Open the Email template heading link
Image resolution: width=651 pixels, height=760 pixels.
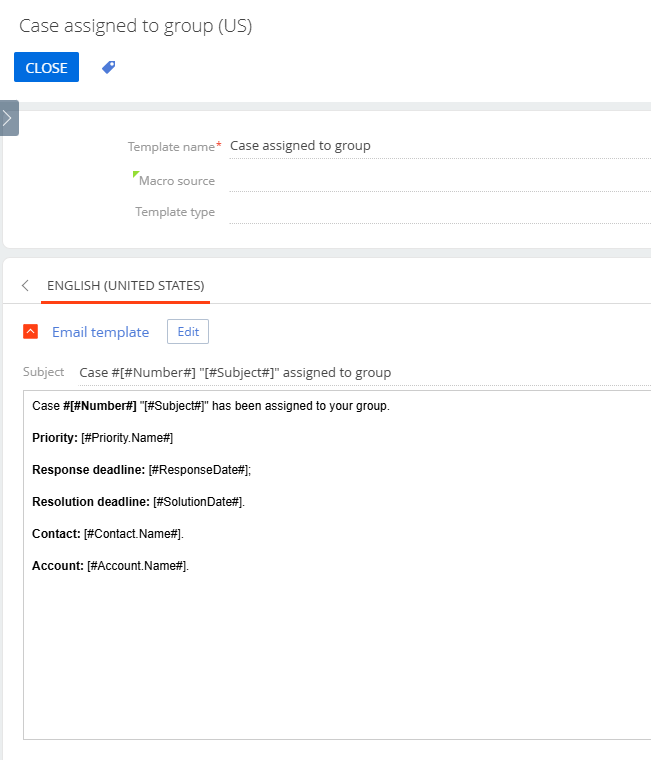click(100, 332)
